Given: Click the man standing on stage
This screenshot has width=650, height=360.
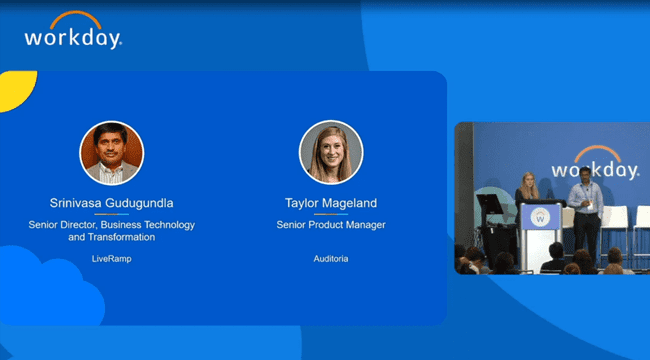Looking at the screenshot, I should [x=587, y=215].
